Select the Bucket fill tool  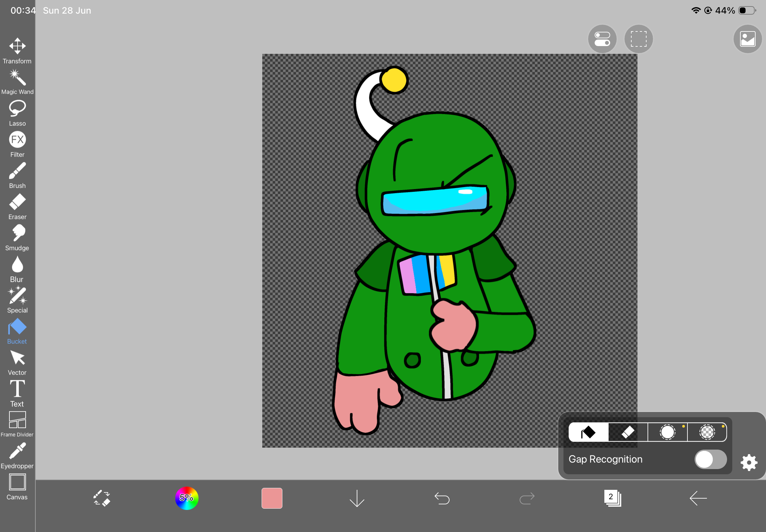coord(17,331)
